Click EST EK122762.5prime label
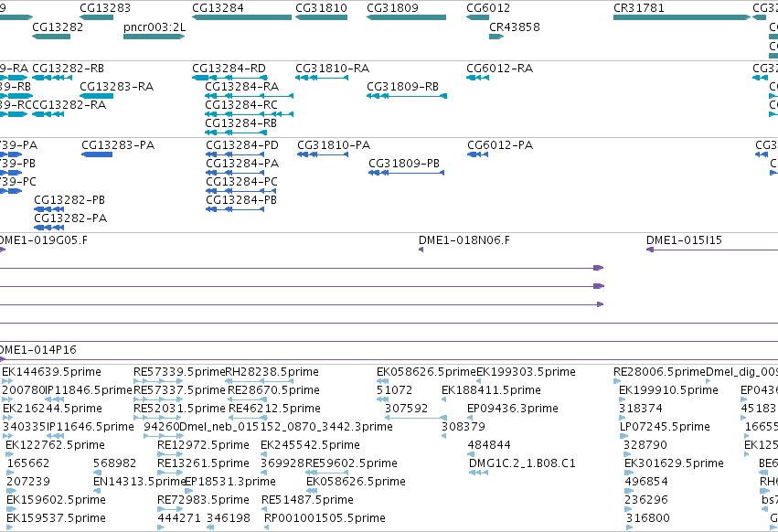Image resolution: width=778 pixels, height=532 pixels. (x=55, y=444)
